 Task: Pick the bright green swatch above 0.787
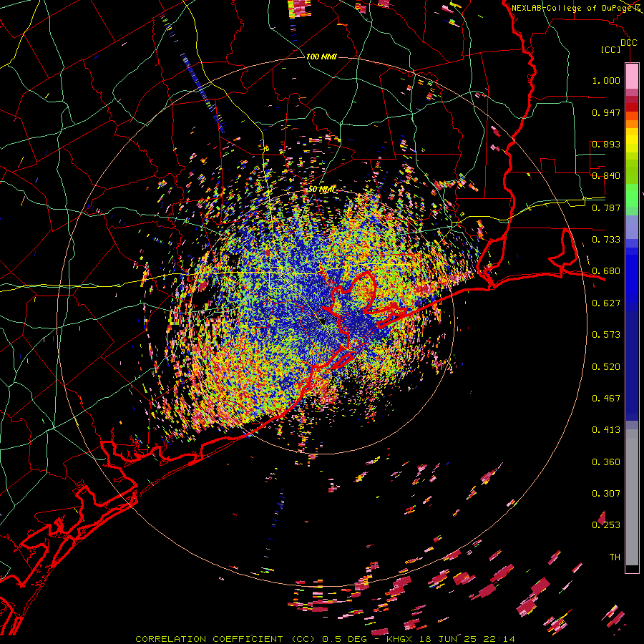pos(632,195)
